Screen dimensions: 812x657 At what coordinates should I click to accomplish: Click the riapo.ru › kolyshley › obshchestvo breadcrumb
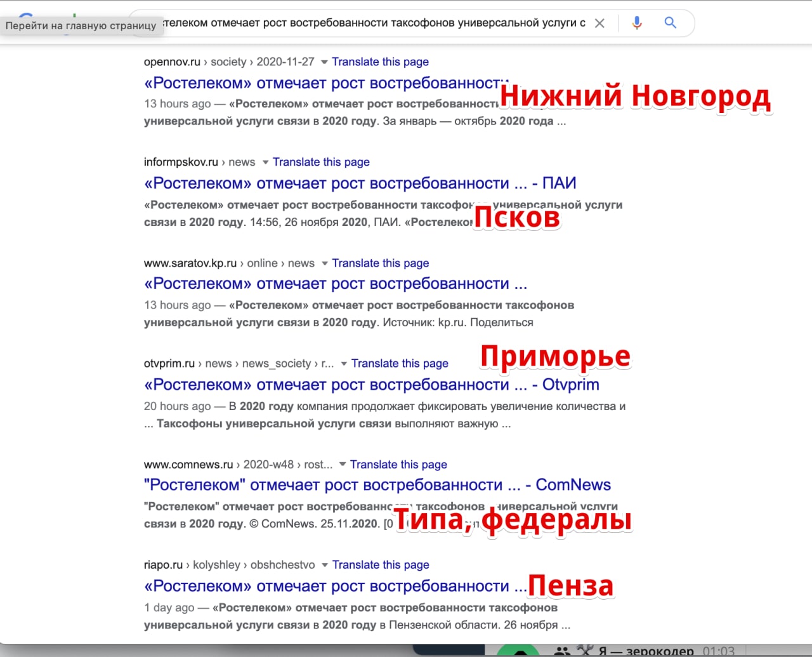pos(229,564)
